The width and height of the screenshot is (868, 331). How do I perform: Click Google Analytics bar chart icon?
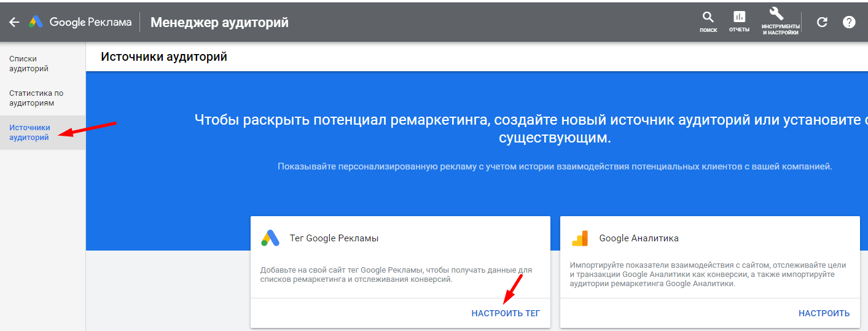coord(580,238)
